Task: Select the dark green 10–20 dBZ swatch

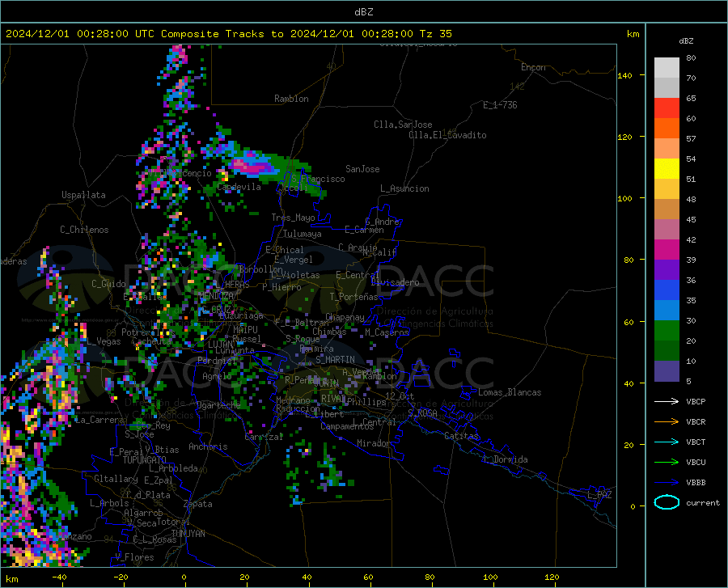Action: coord(667,351)
